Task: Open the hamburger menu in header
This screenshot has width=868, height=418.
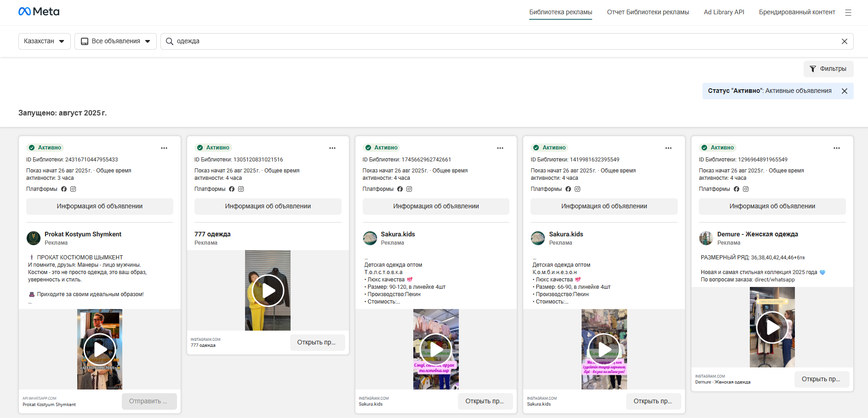Action: pos(848,12)
